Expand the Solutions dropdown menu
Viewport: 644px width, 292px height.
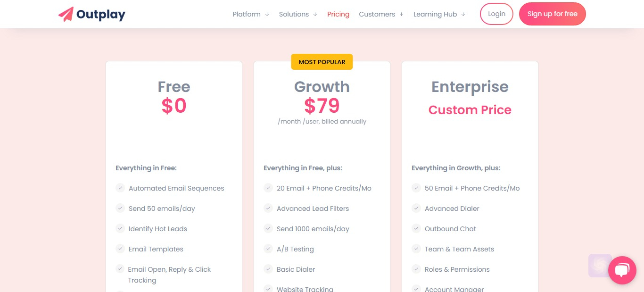(298, 14)
